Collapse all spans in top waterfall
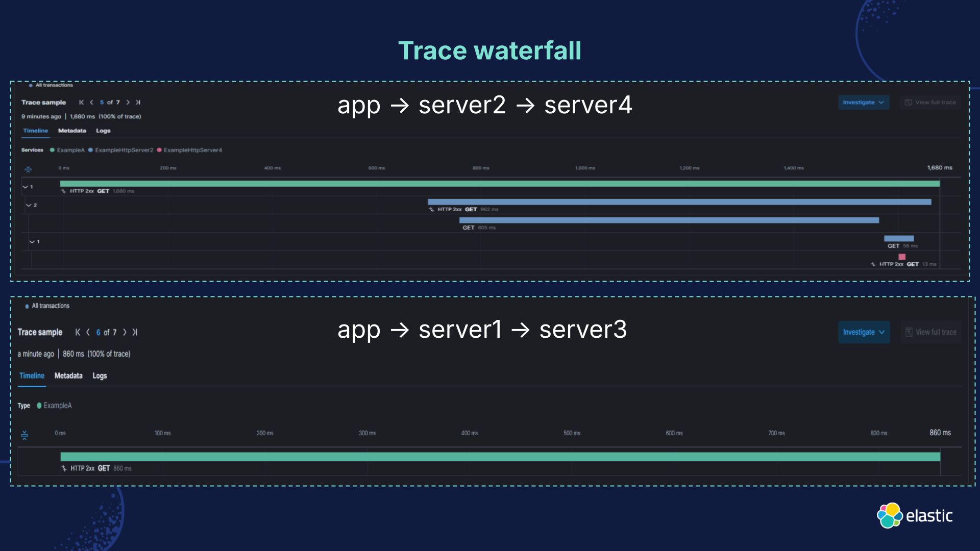The width and height of the screenshot is (980, 551). (29, 169)
